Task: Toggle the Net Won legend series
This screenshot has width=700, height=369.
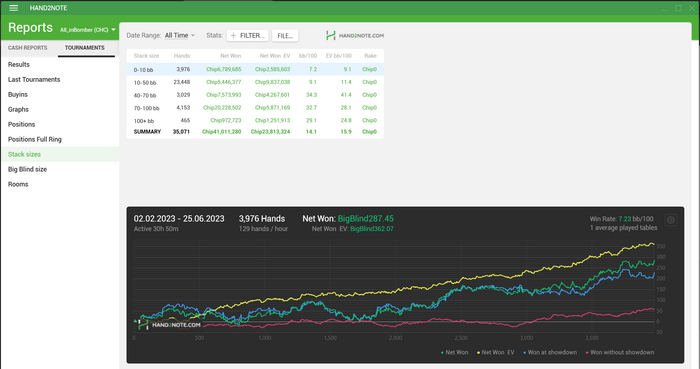Action: click(454, 352)
